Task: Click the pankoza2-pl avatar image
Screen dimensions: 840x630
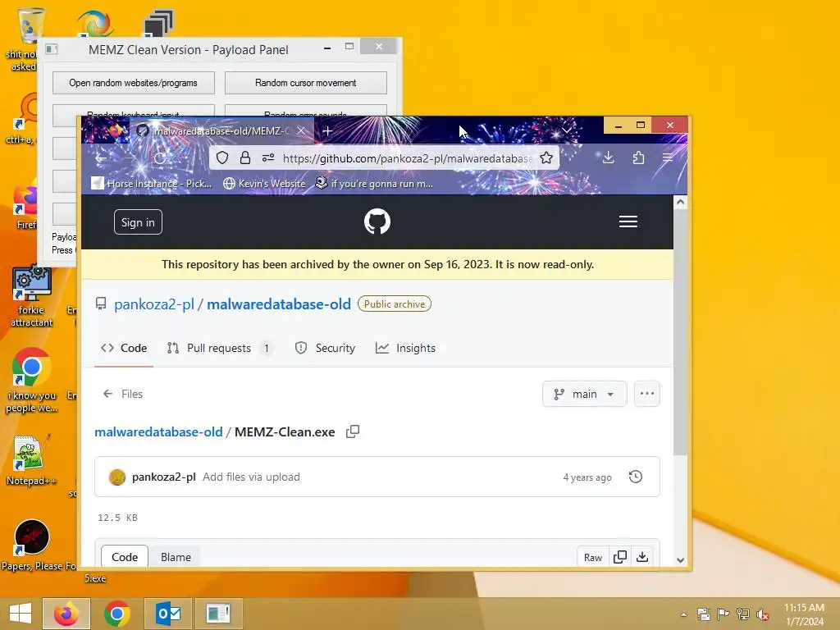Action: click(x=116, y=477)
